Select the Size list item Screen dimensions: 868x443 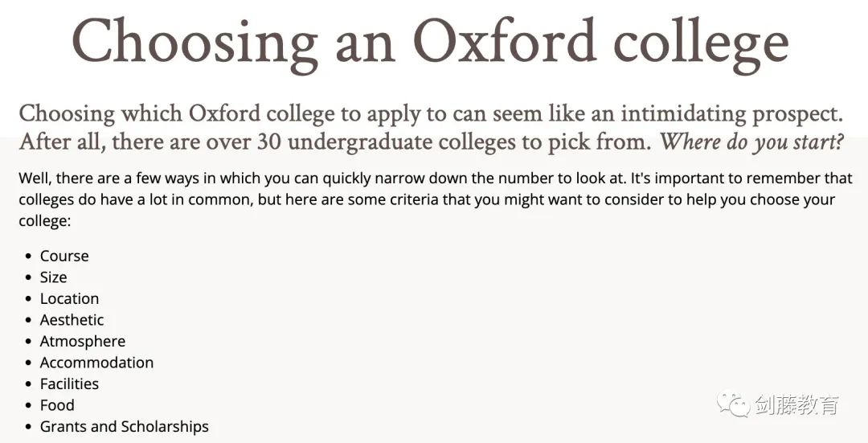tap(53, 277)
